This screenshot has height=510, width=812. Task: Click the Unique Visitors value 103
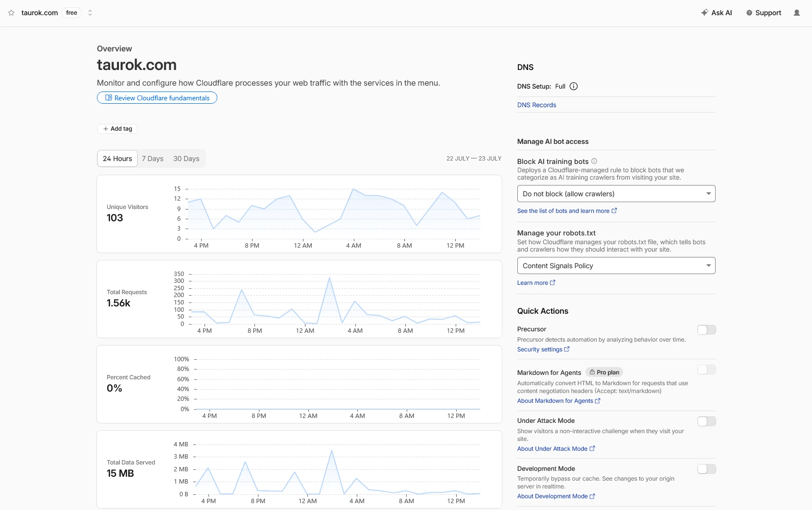tap(115, 218)
